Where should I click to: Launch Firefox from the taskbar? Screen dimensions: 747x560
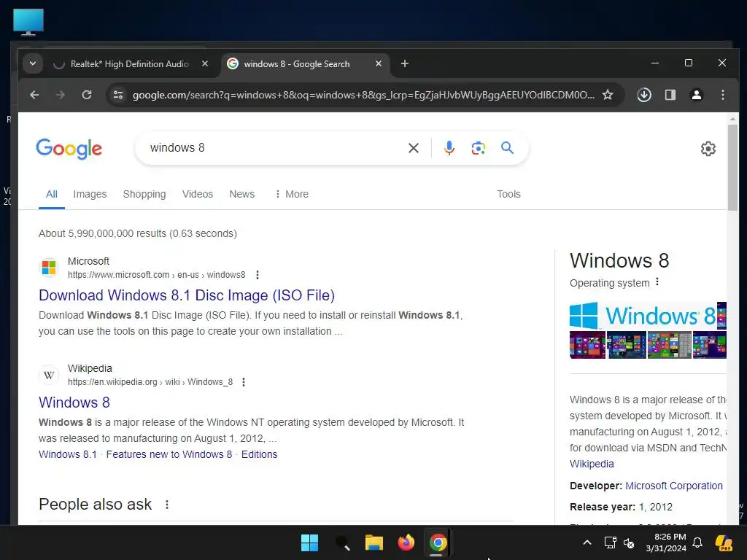point(406,542)
